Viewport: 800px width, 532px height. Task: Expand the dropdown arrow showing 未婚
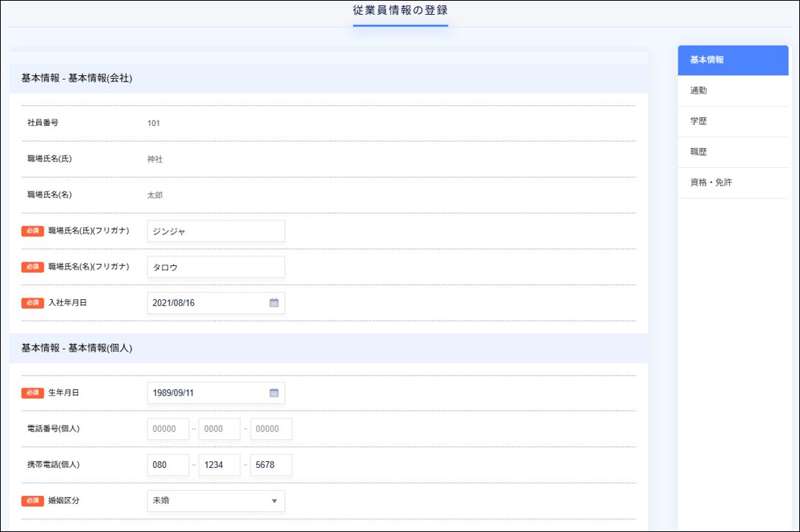coord(276,501)
